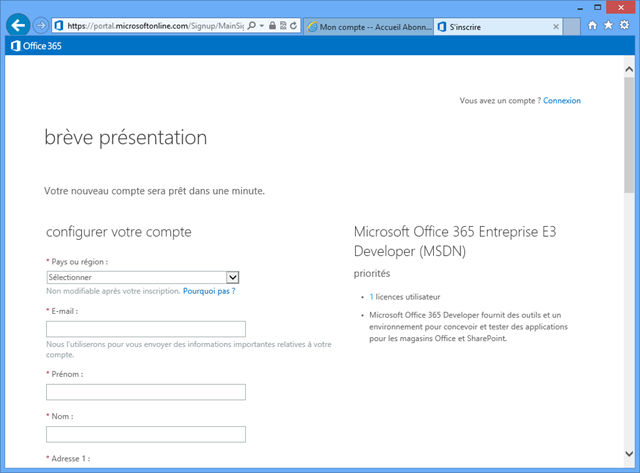Click the Office icon in the address bar

tap(59, 26)
